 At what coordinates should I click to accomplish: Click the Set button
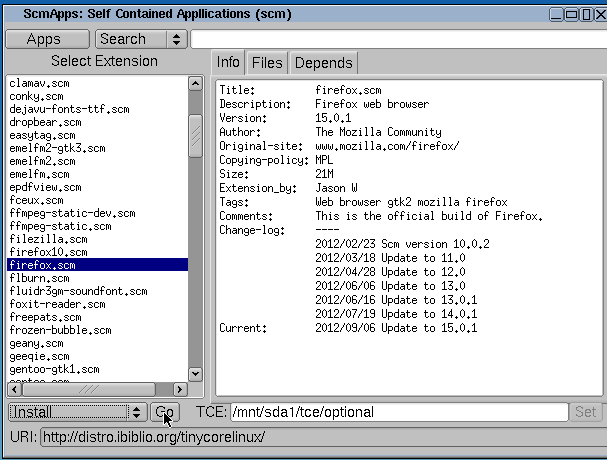click(585, 412)
